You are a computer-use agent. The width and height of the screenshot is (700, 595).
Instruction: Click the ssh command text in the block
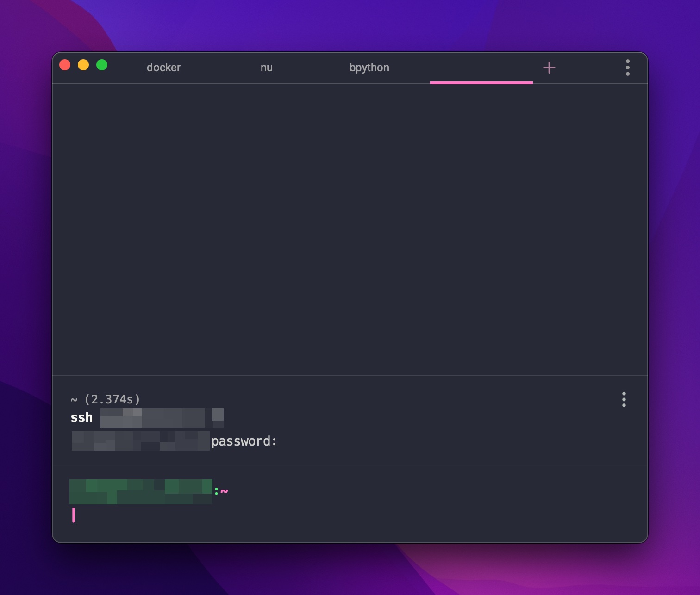tap(81, 417)
